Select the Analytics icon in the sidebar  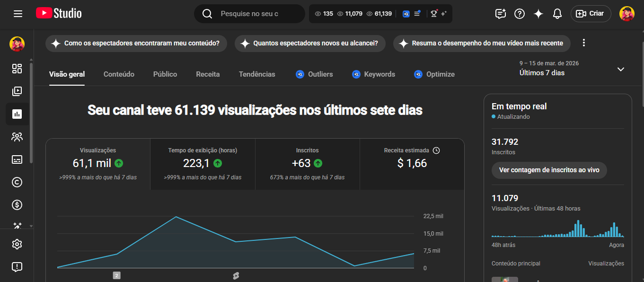click(17, 114)
